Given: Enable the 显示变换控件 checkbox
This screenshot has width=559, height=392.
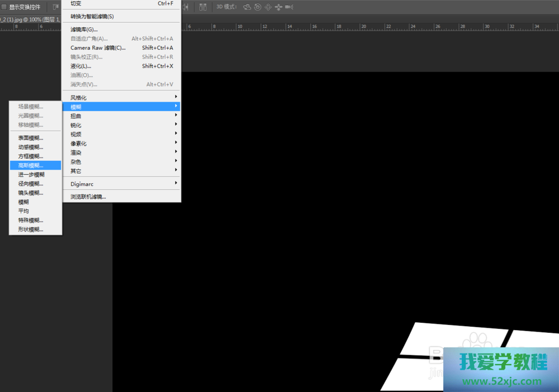Looking at the screenshot, I should coord(4,7).
